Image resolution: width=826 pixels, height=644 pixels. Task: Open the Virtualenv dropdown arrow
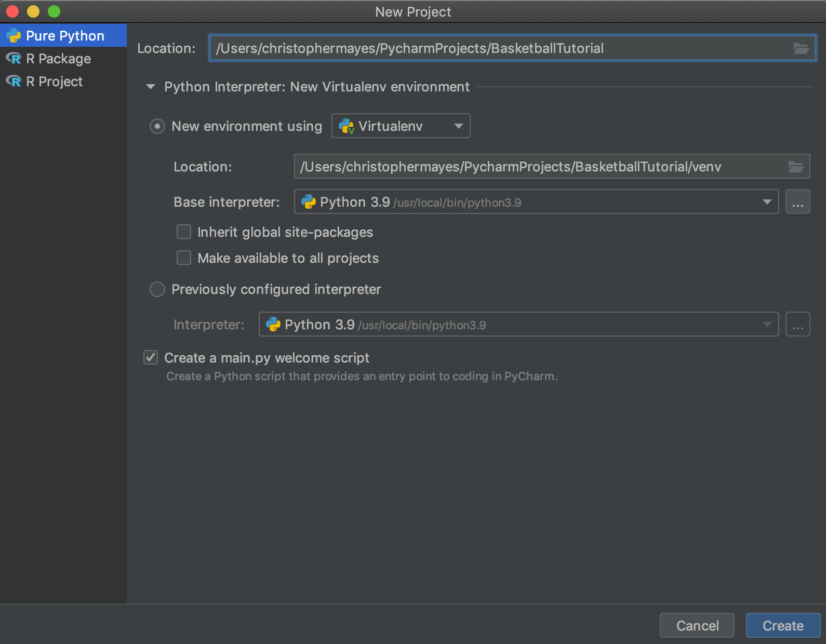pyautogui.click(x=458, y=126)
